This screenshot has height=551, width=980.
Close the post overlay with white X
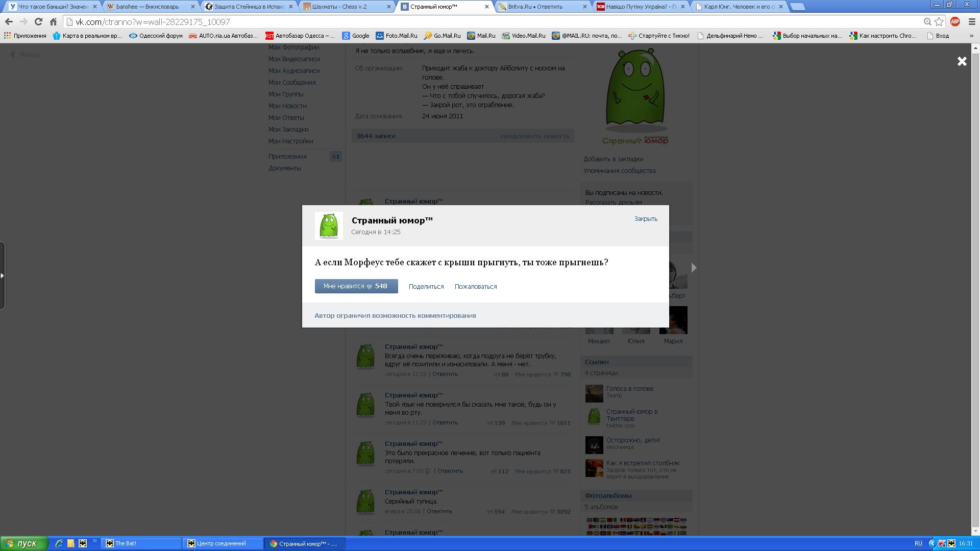tap(962, 61)
